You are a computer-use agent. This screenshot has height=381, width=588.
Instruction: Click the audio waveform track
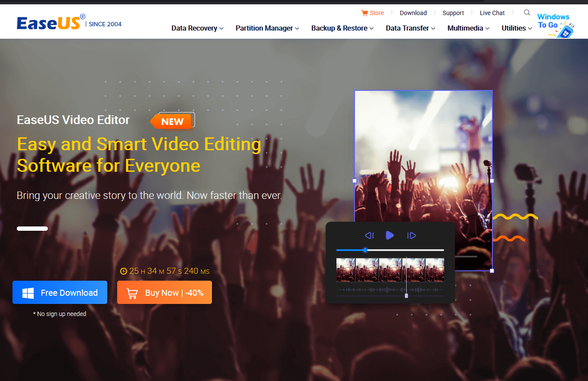tap(390, 289)
